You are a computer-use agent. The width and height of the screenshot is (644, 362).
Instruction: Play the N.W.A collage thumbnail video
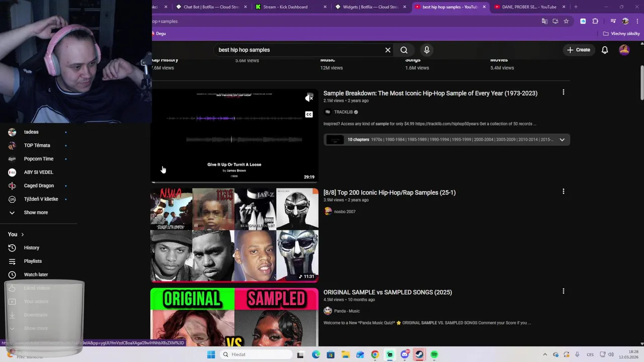[234, 235]
